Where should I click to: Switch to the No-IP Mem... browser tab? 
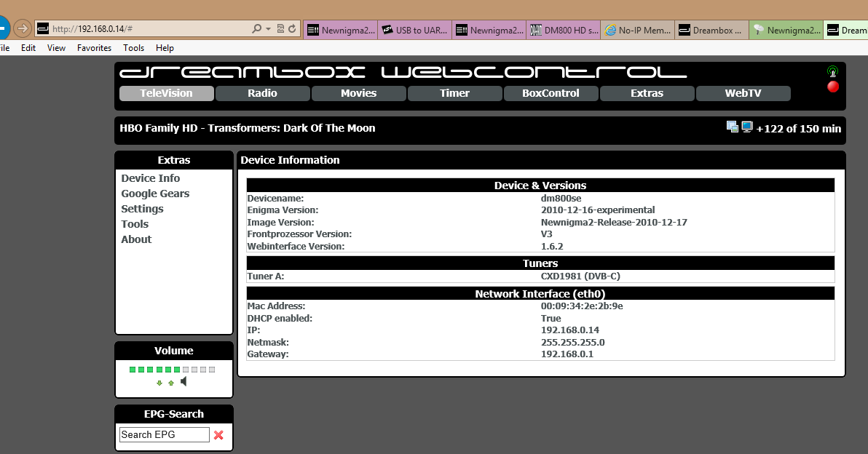point(637,30)
